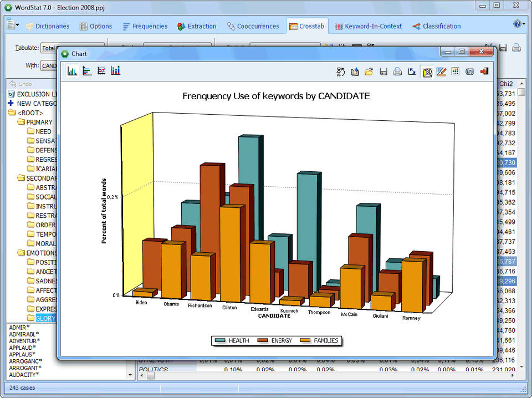Select the stacked bar chart icon
Viewport: 532px width, 398px height.
(115, 71)
